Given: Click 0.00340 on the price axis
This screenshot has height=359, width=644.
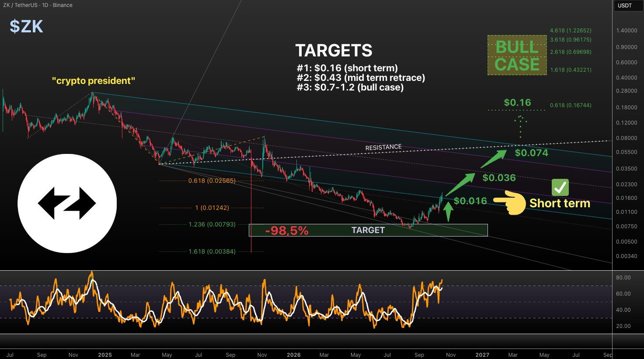Looking at the screenshot, I should (627, 256).
